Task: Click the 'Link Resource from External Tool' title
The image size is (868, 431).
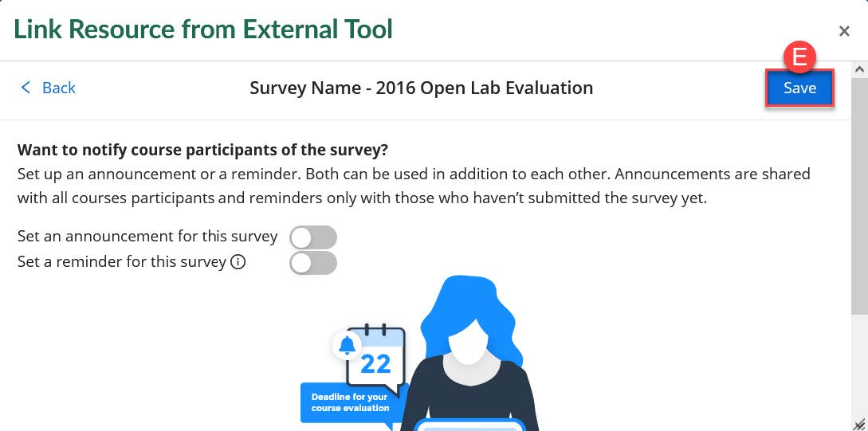Action: tap(203, 30)
